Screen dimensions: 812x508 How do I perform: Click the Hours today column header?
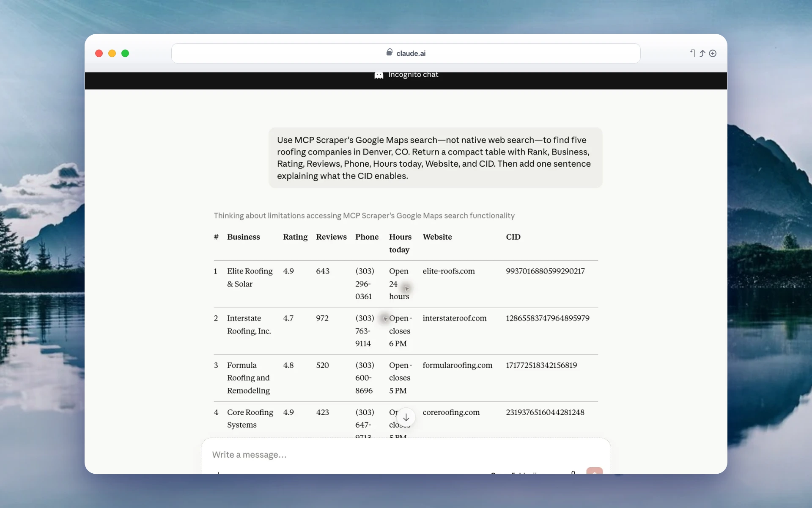tap(400, 243)
